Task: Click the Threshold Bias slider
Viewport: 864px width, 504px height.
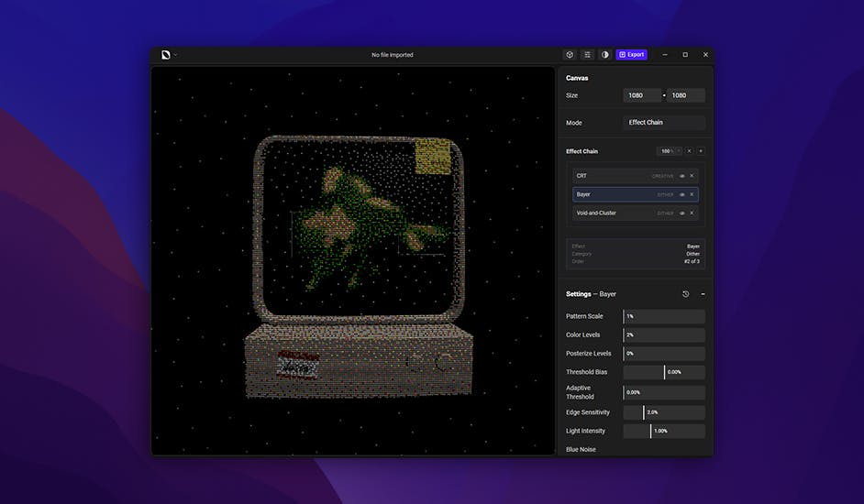Action: coord(664,372)
